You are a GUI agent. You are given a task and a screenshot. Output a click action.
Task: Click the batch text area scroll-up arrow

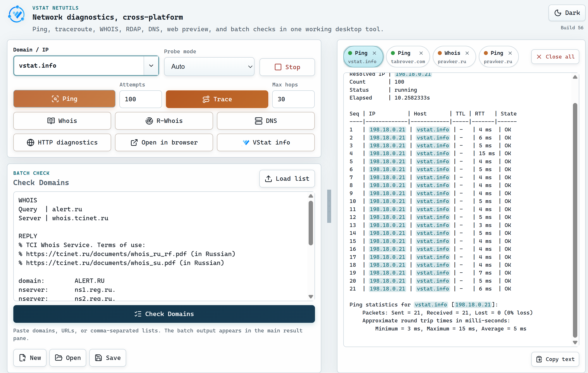coord(311,196)
